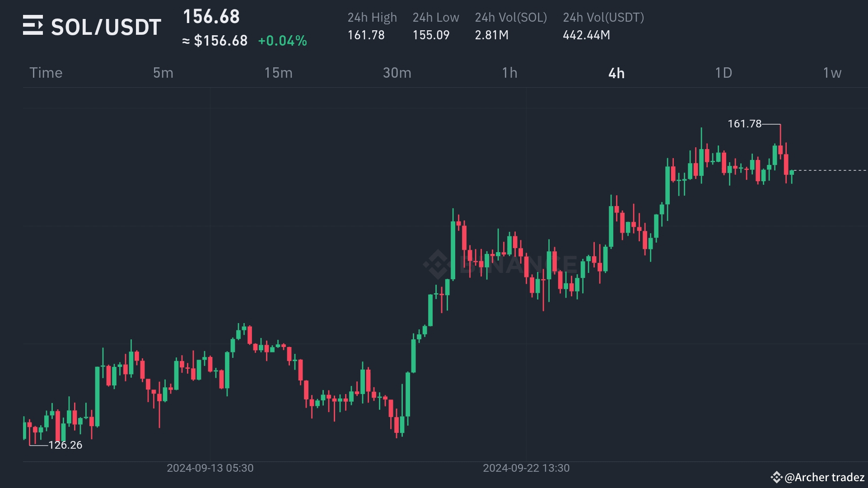Switch to the Time chart view
This screenshot has width=868, height=488.
(x=46, y=73)
